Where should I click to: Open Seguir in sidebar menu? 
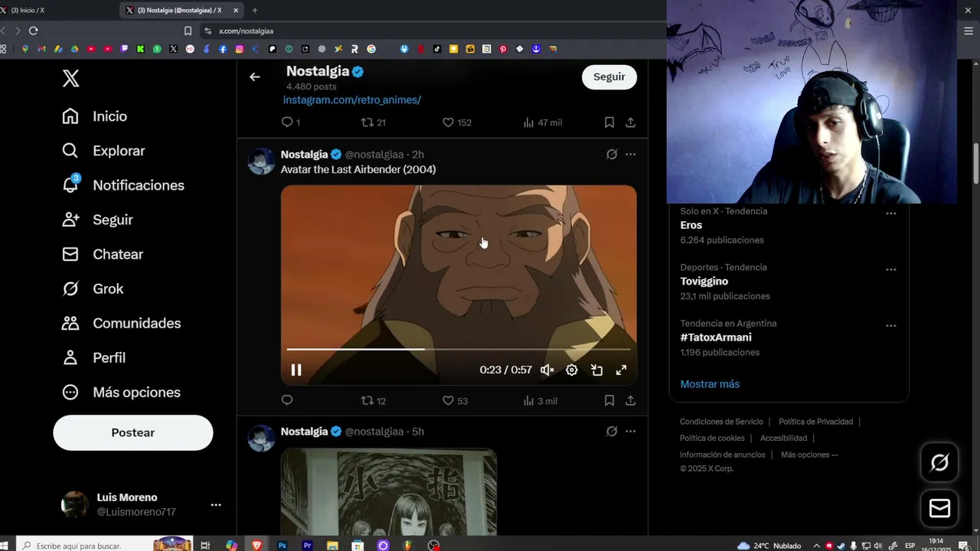pyautogui.click(x=97, y=220)
